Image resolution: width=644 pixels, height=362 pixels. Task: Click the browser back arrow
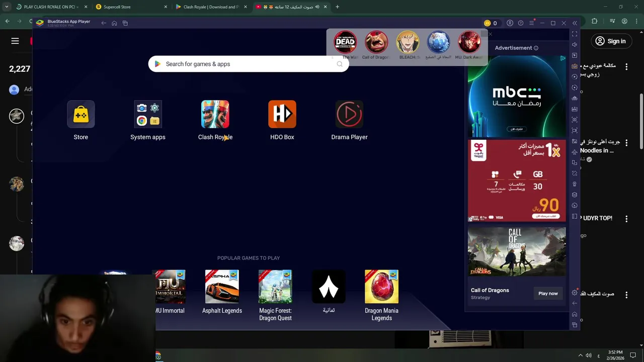tap(7, 21)
